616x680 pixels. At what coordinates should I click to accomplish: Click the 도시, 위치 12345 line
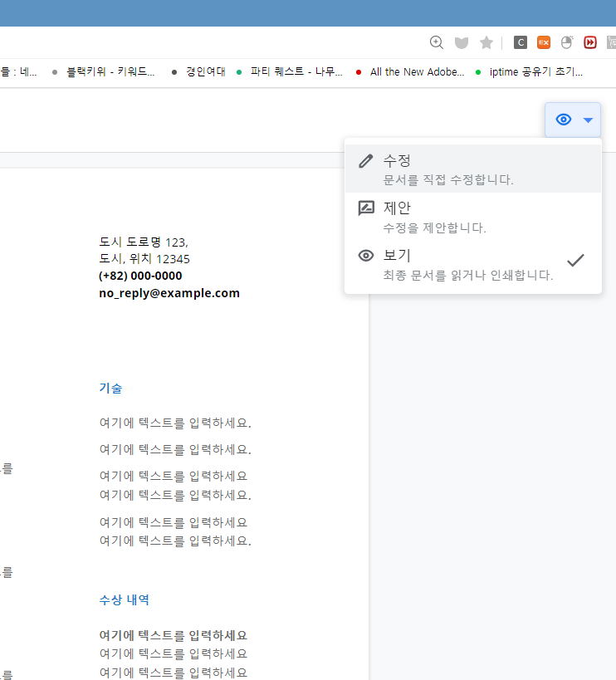pyautogui.click(x=144, y=259)
